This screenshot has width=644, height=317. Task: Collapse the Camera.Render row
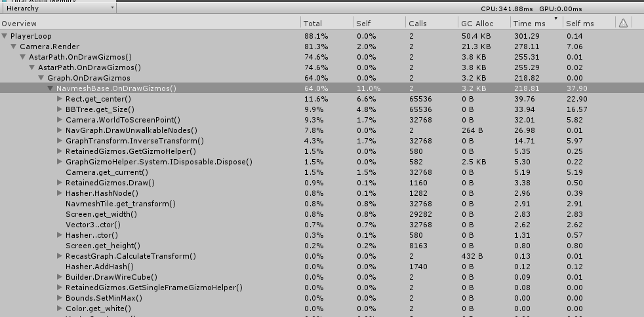(x=14, y=47)
